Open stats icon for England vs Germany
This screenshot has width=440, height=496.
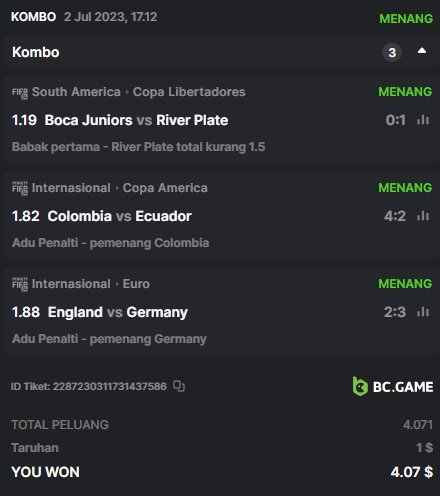click(x=423, y=312)
